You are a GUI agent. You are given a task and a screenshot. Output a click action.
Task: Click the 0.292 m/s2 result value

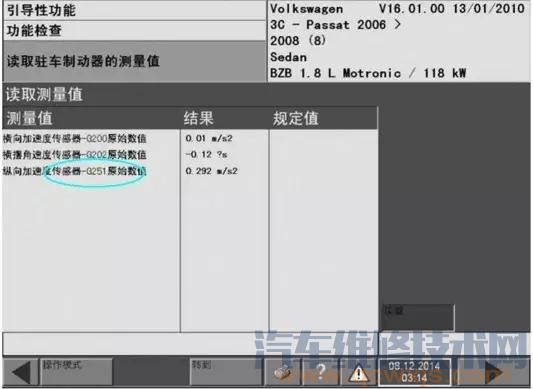(211, 171)
